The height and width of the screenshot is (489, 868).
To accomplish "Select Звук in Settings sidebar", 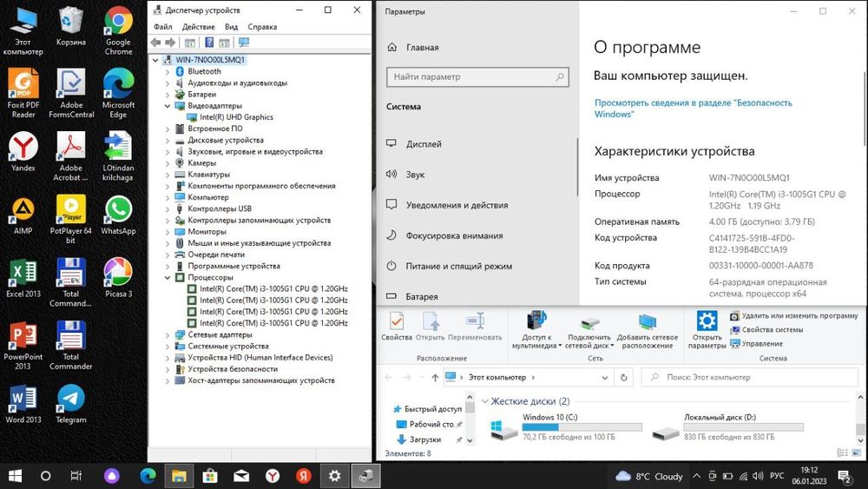I will 477,175.
